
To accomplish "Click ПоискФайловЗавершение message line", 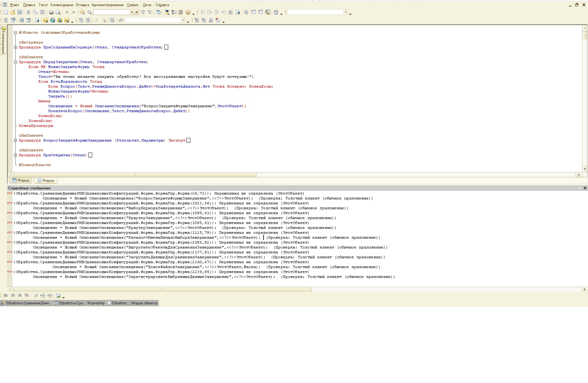I will click(x=216, y=267).
